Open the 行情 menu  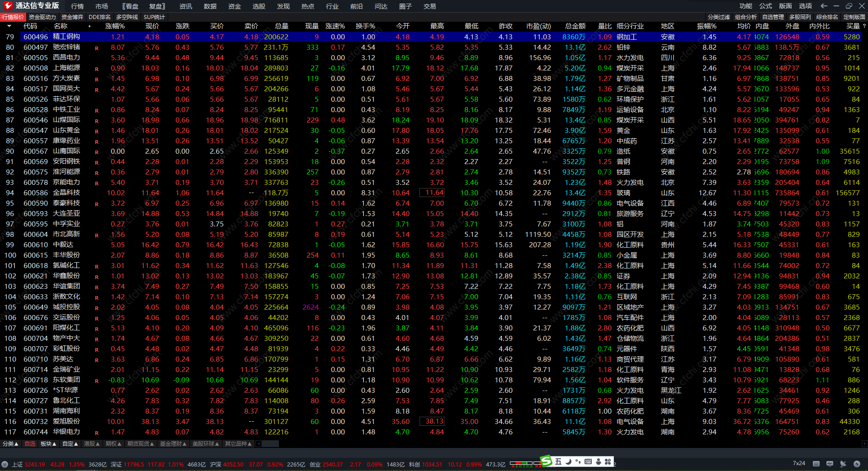77,6
